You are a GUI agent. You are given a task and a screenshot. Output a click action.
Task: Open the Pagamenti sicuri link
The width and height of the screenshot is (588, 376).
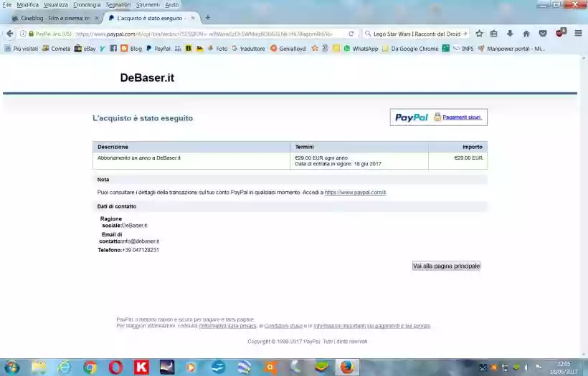(462, 117)
